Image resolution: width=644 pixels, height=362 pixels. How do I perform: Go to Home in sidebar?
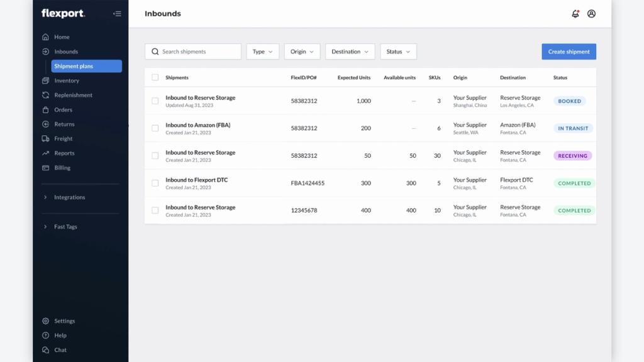pyautogui.click(x=62, y=37)
